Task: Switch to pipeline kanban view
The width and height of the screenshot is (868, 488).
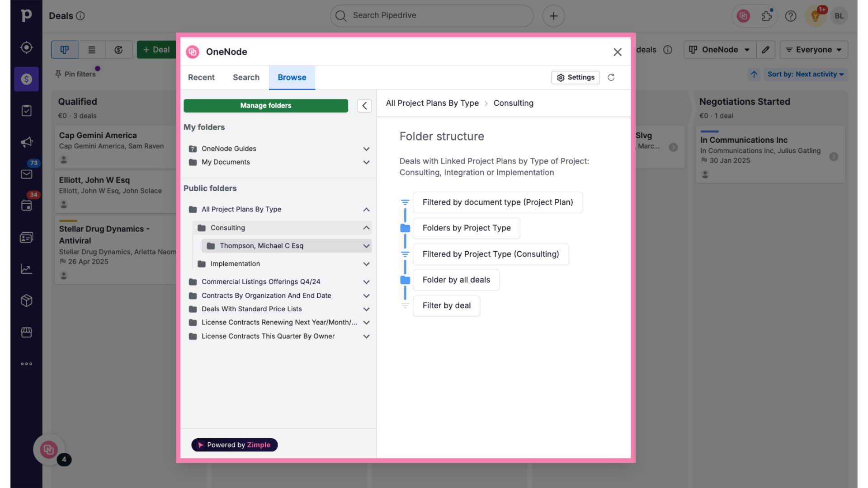Action: [65, 50]
